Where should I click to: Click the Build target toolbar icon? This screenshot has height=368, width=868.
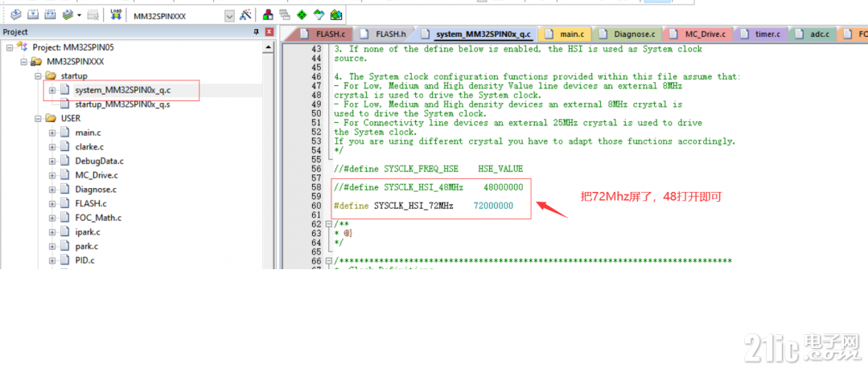click(x=34, y=15)
